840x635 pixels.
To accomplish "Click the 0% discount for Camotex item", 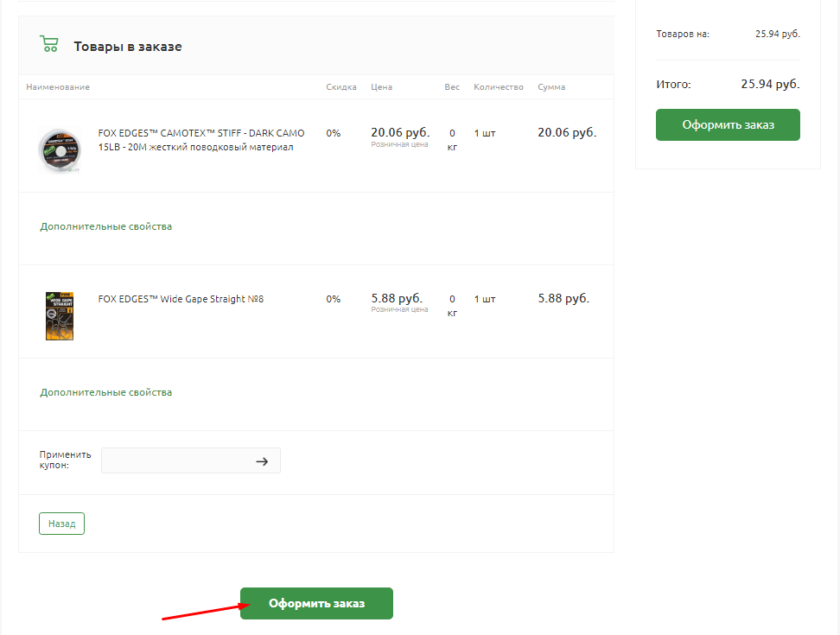I will [x=334, y=133].
